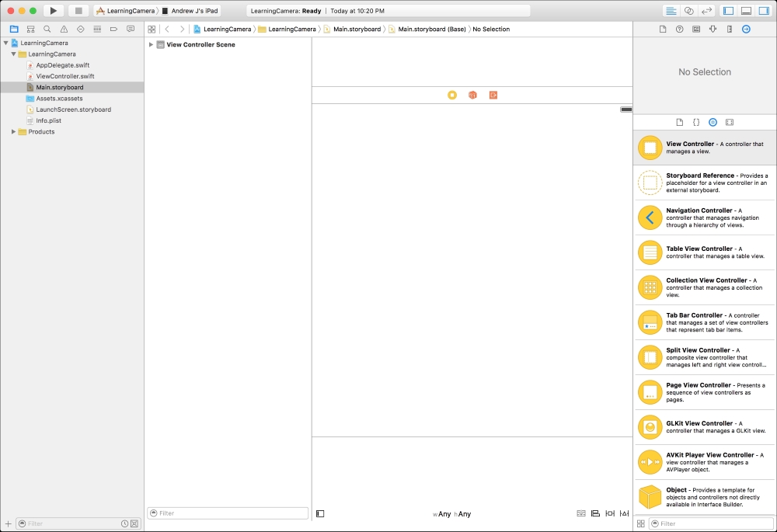Open the Resolve Auto Layout Issues menu

pos(624,513)
